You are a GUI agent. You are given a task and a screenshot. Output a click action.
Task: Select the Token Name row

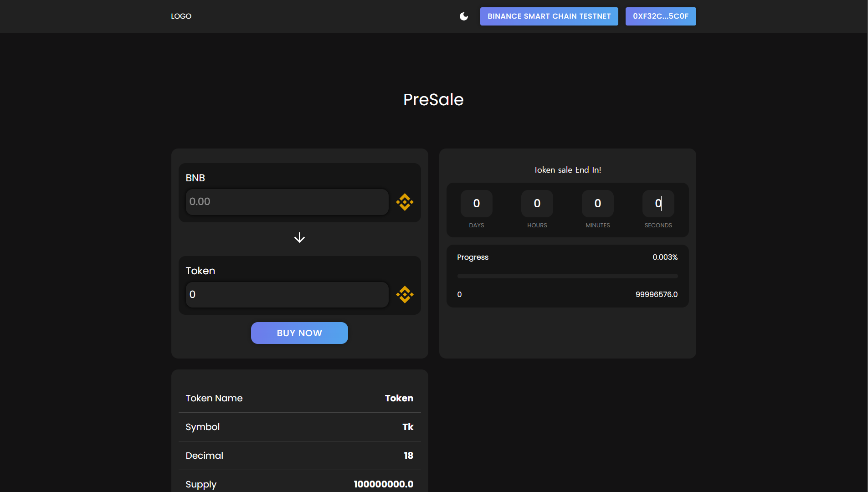pos(299,398)
